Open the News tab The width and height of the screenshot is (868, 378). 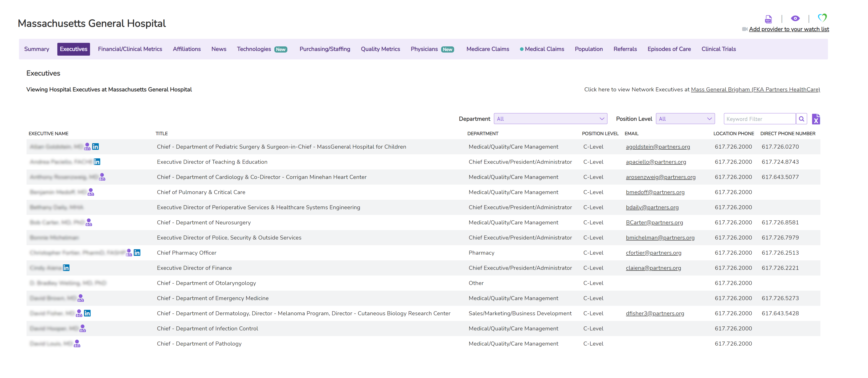click(219, 49)
